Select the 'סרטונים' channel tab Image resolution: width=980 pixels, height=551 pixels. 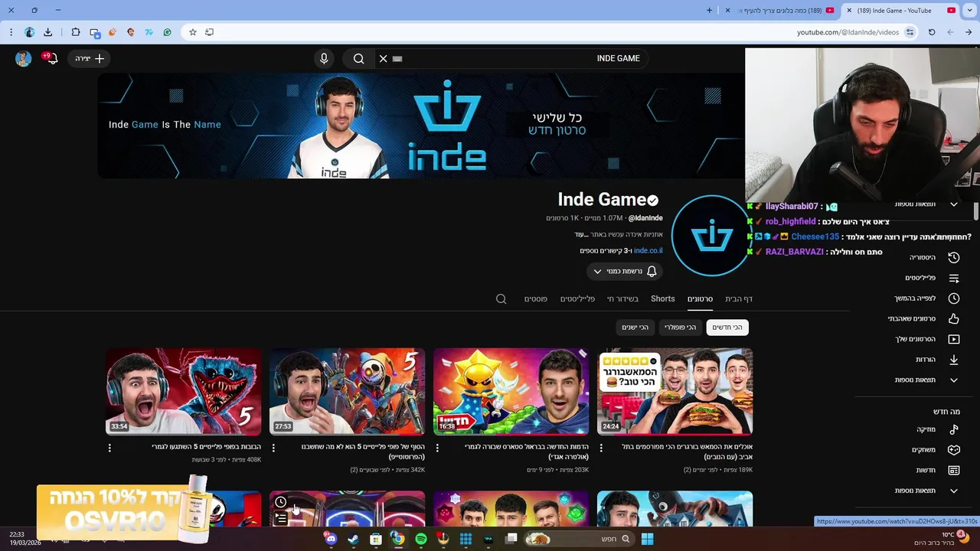(x=700, y=299)
